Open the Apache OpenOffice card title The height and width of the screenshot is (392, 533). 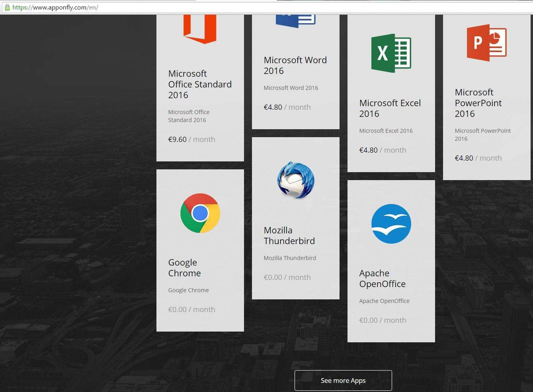coord(382,278)
